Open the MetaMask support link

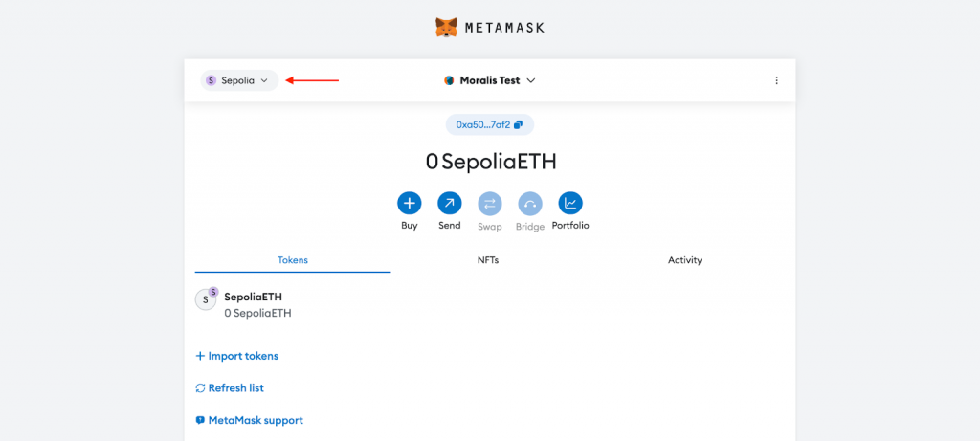pyautogui.click(x=250, y=420)
